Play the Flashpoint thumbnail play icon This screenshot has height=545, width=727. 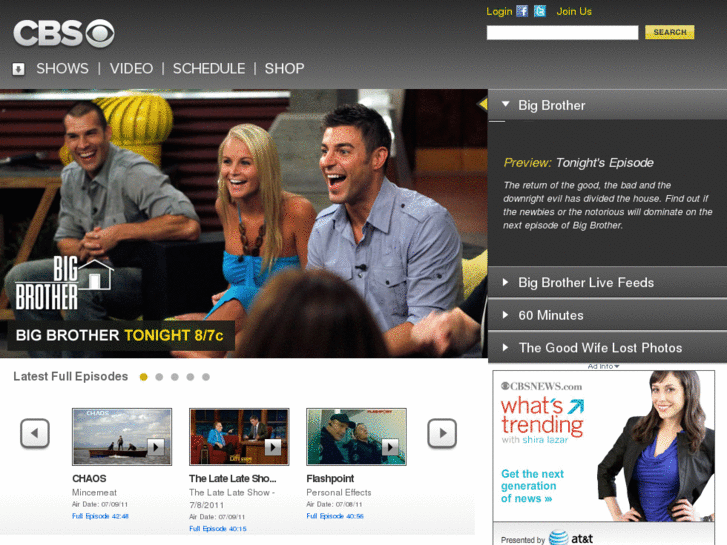pyautogui.click(x=390, y=447)
